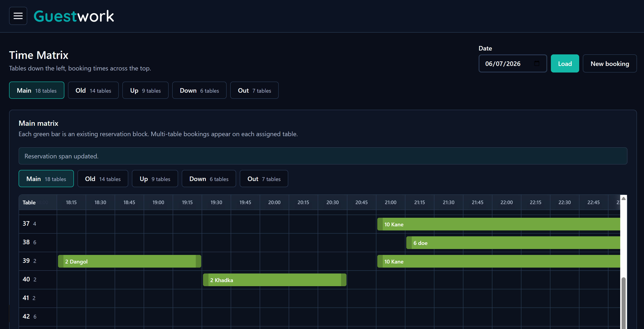Click the 20:00 time column header
Viewport: 644px width, 329px height.
click(274, 202)
